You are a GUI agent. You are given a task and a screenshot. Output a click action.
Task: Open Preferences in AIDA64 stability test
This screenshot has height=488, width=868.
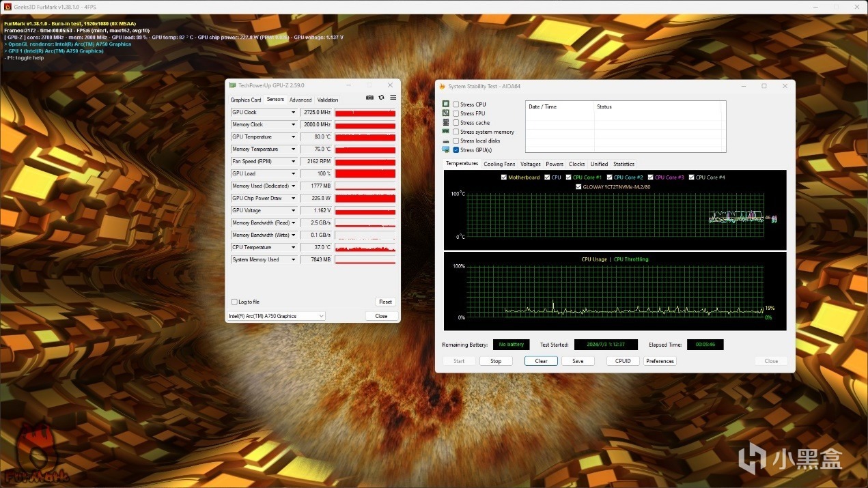click(x=660, y=361)
